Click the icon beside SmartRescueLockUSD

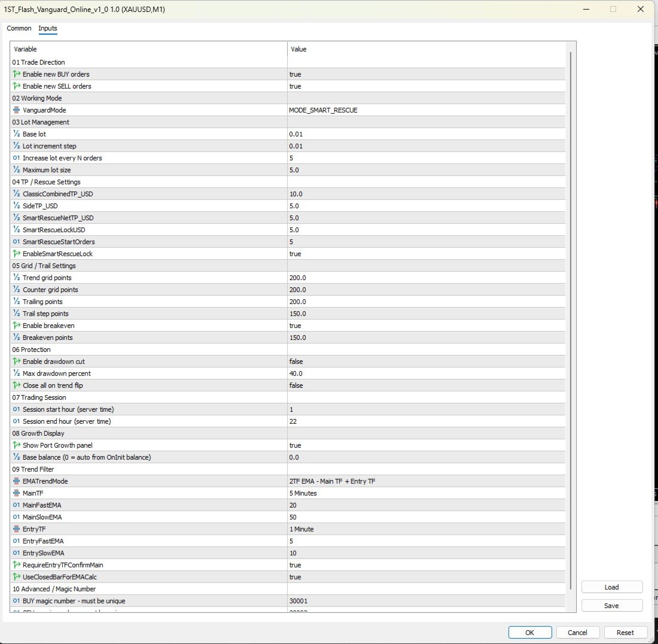click(x=16, y=230)
